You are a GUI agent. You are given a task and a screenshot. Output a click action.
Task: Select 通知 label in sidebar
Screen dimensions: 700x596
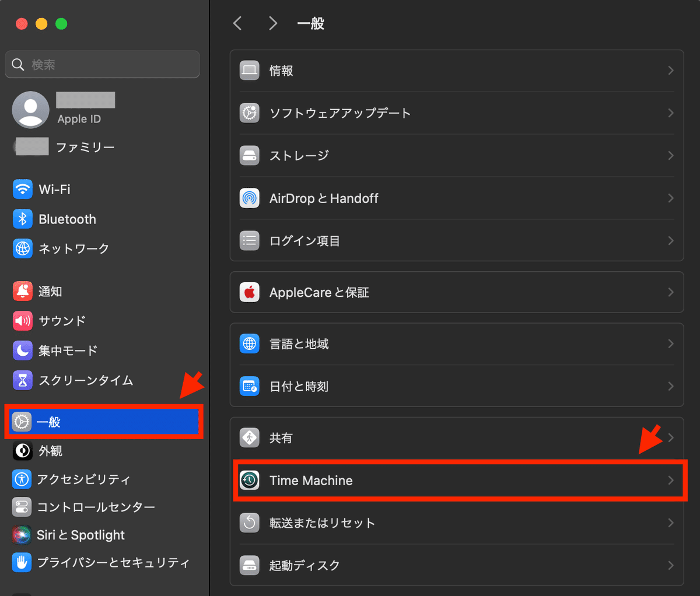pos(50,292)
